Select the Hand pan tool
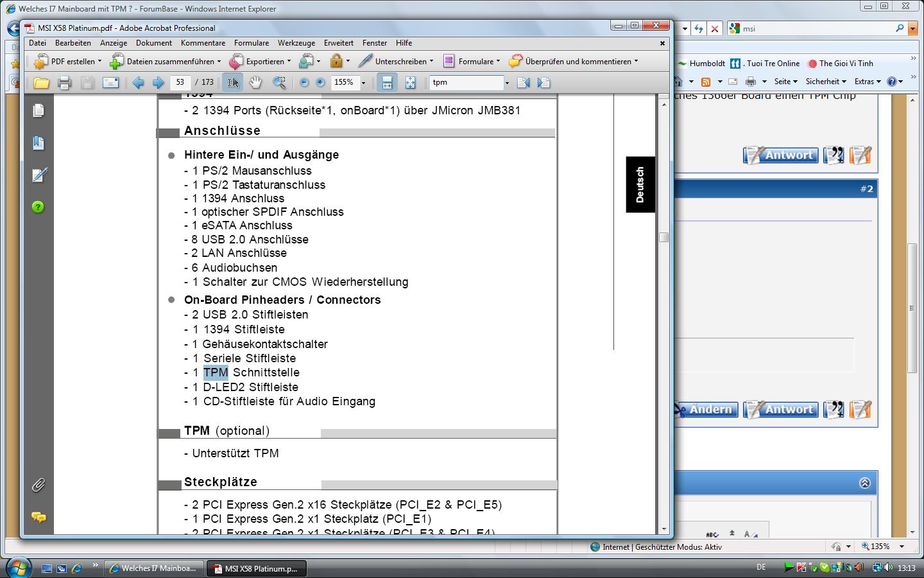This screenshot has height=578, width=924. tap(255, 82)
